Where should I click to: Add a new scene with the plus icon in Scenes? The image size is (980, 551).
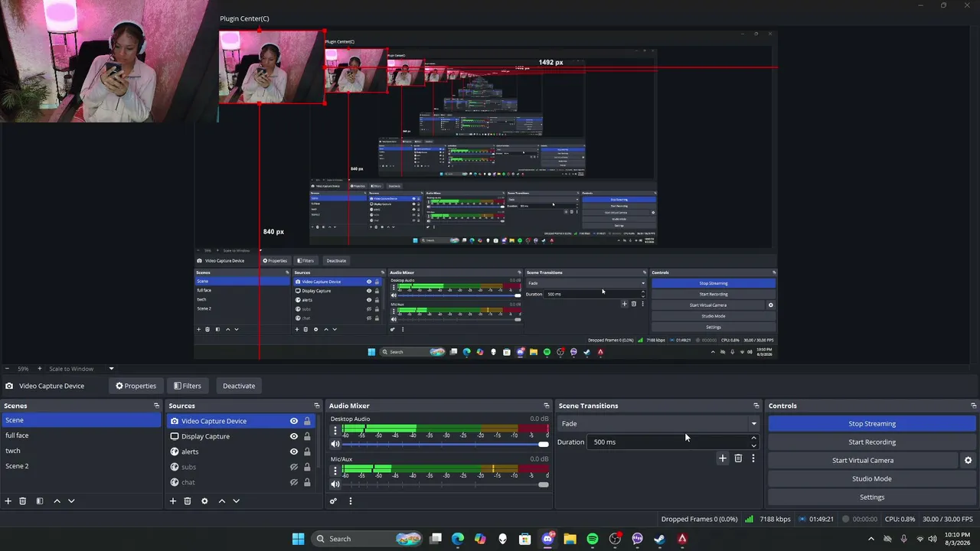coord(8,501)
